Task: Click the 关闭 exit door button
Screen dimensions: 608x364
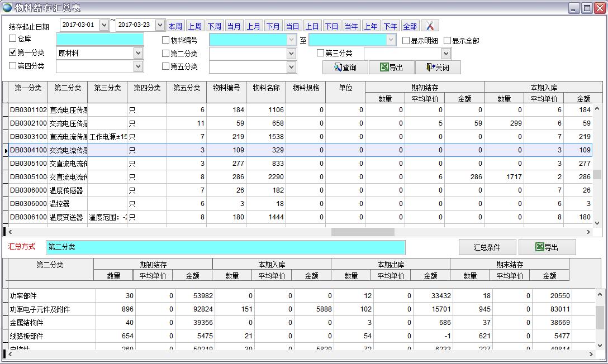Action: coord(438,68)
